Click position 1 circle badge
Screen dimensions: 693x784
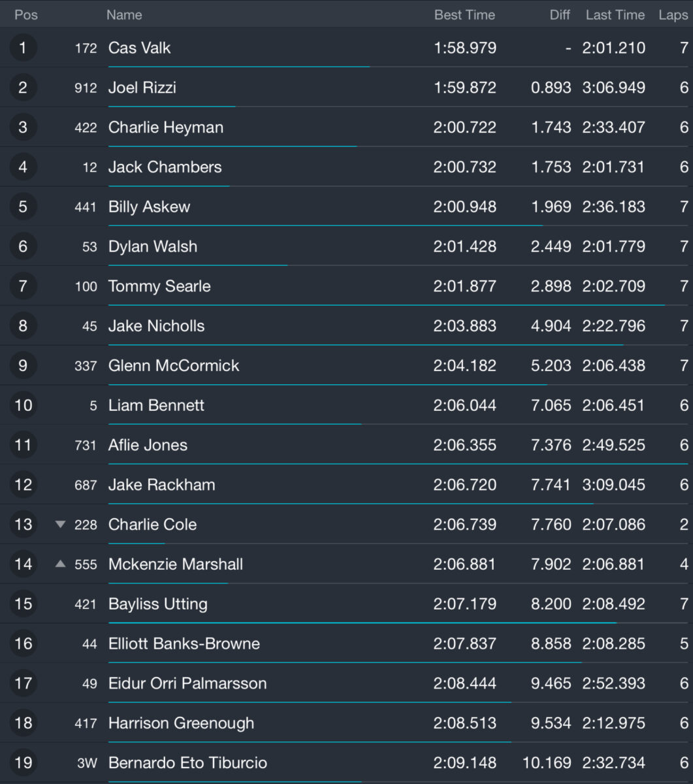coord(23,48)
